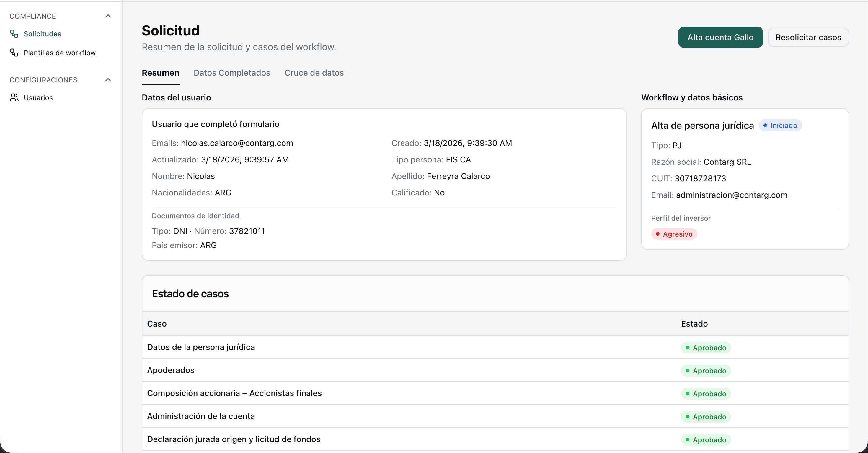Select the Resumen tab
This screenshot has width=868, height=453.
(160, 73)
